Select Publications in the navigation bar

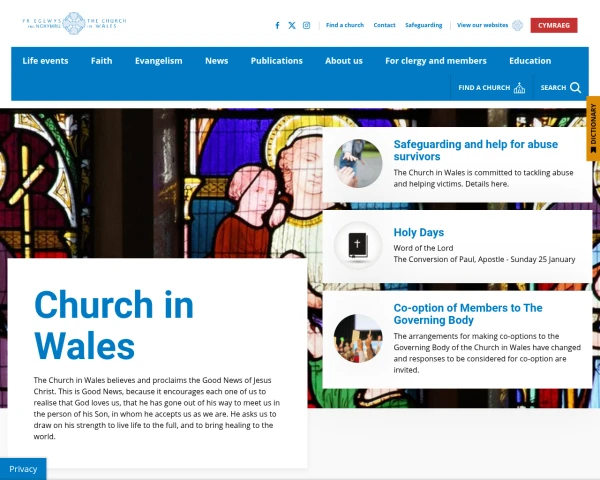click(x=276, y=61)
